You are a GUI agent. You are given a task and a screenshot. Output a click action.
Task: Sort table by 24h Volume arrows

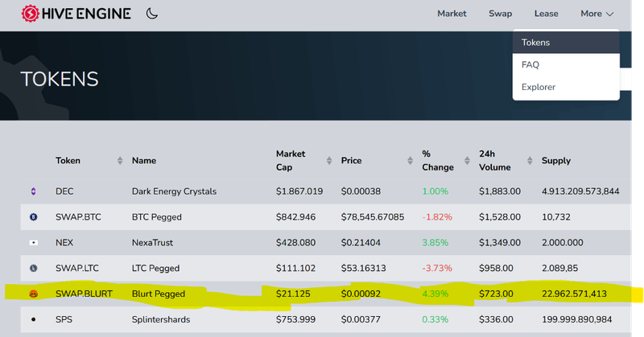click(x=530, y=161)
